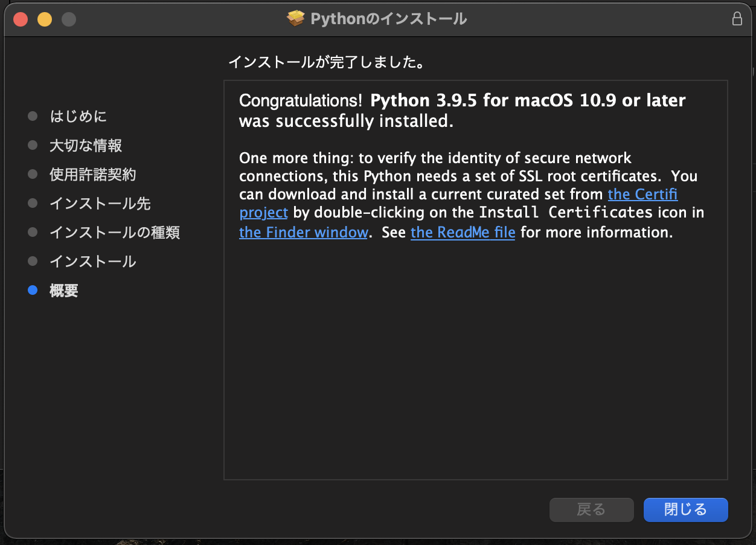
Task: Open the ReadMe file link
Action: click(463, 232)
